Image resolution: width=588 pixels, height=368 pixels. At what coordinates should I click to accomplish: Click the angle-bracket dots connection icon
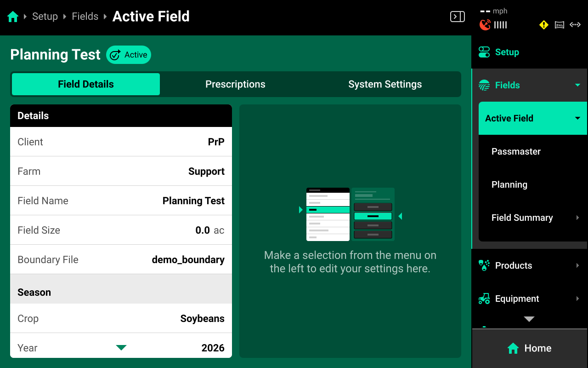coord(575,25)
